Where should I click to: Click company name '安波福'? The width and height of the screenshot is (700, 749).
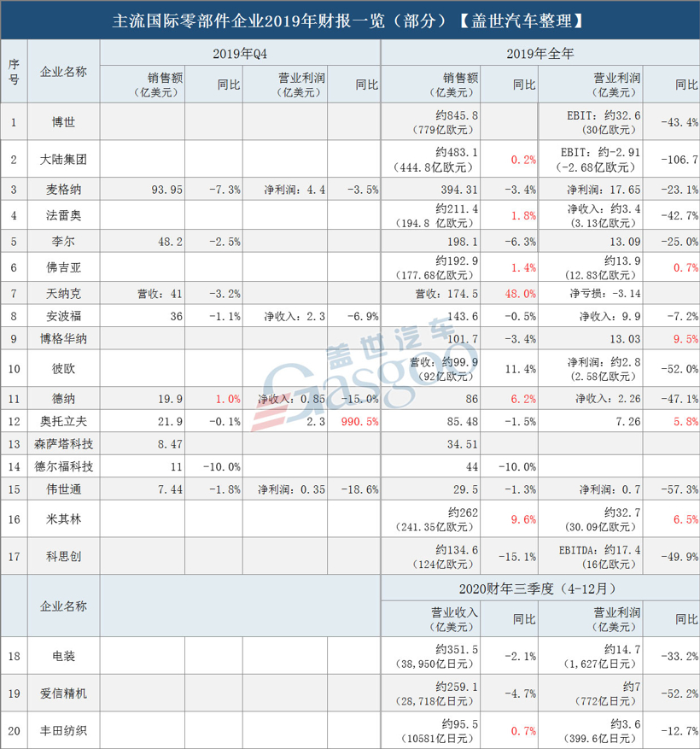point(63,316)
